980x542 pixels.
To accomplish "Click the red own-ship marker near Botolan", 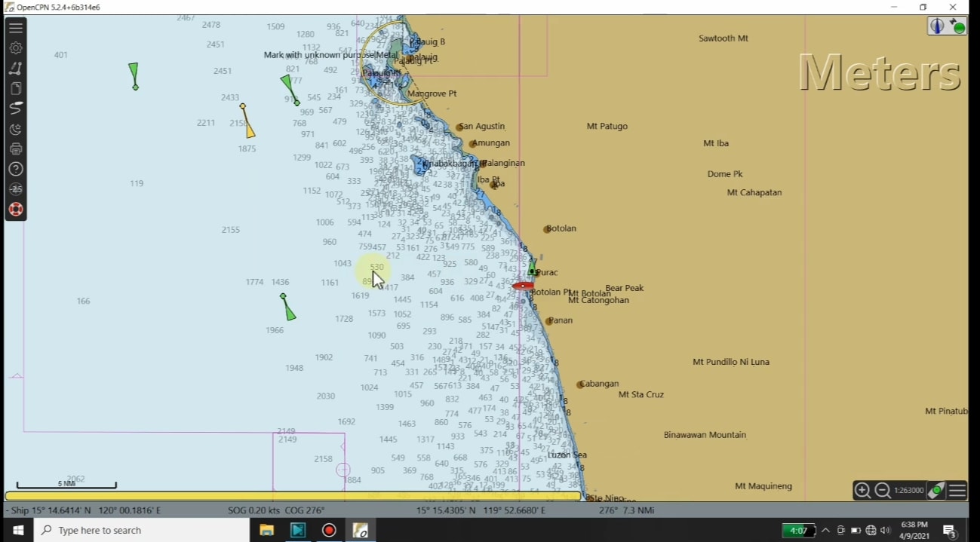I will (x=523, y=286).
